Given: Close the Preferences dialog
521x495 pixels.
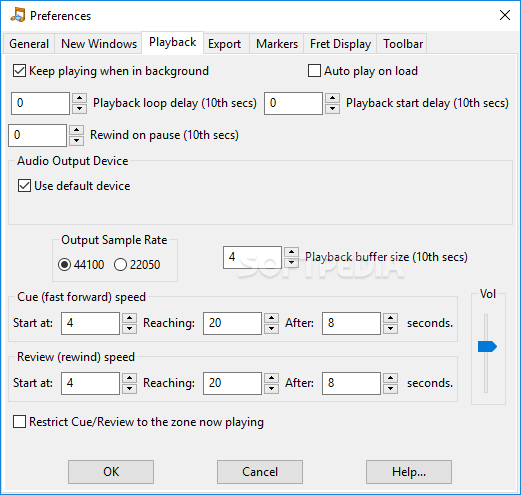Looking at the screenshot, I should (505, 15).
